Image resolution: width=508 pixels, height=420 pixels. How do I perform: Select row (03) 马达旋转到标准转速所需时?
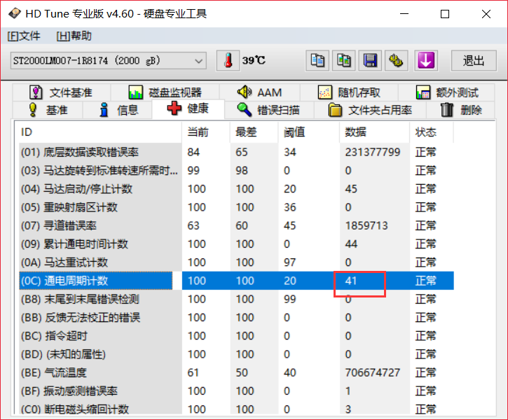pyautogui.click(x=237, y=171)
